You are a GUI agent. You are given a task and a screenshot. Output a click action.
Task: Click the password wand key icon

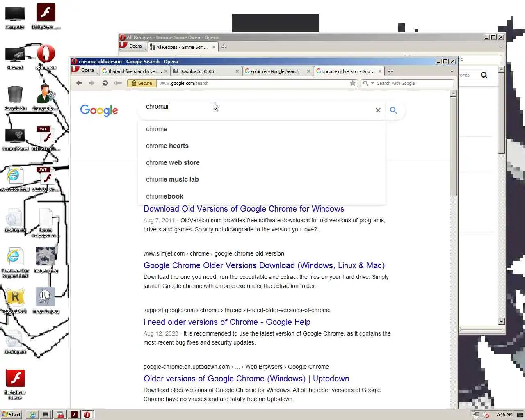coord(118,83)
